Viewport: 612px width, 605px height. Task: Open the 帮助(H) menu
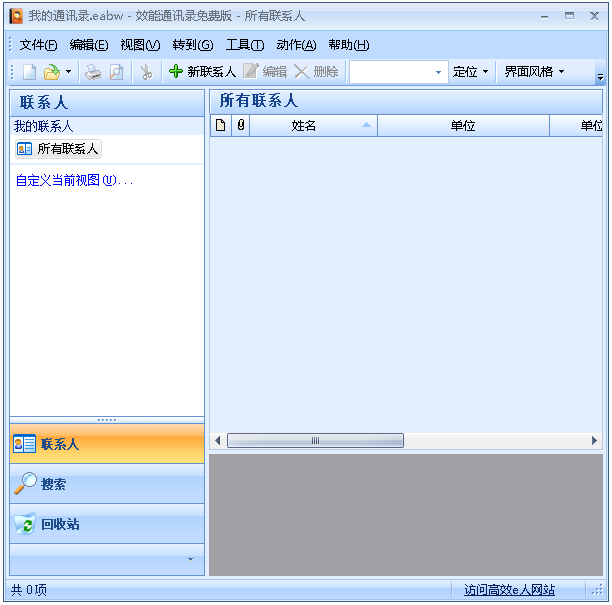[x=349, y=45]
